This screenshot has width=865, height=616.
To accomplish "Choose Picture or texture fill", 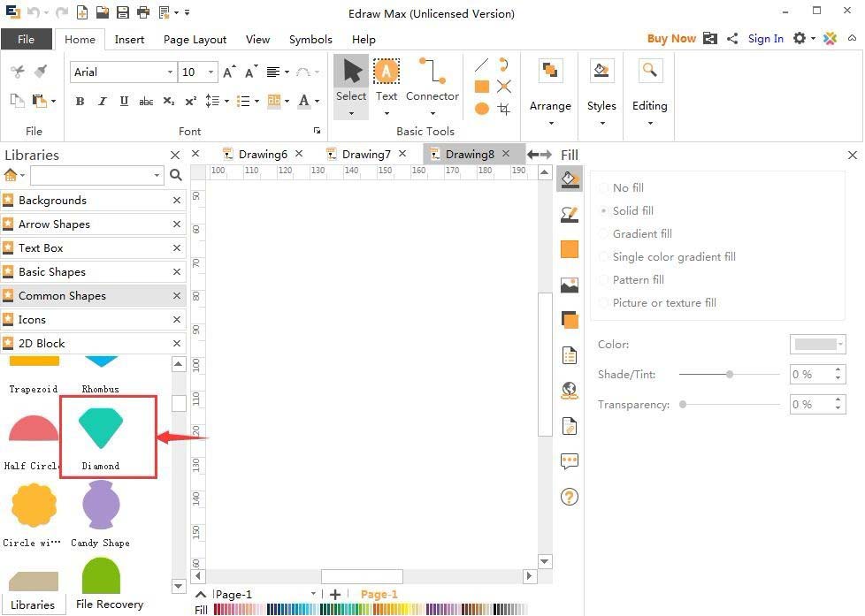I will tap(658, 303).
